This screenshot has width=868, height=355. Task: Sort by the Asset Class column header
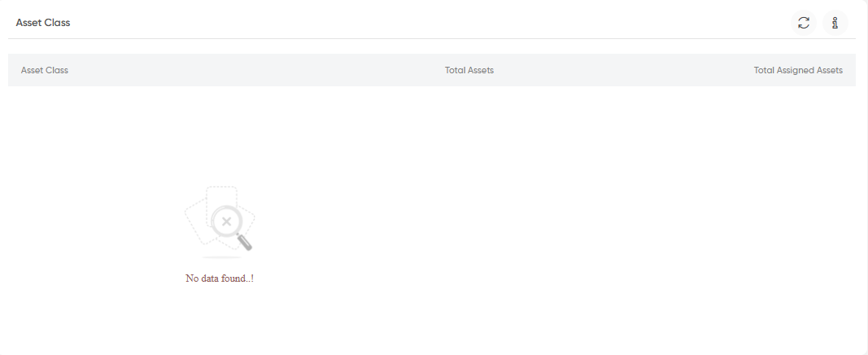coord(44,70)
